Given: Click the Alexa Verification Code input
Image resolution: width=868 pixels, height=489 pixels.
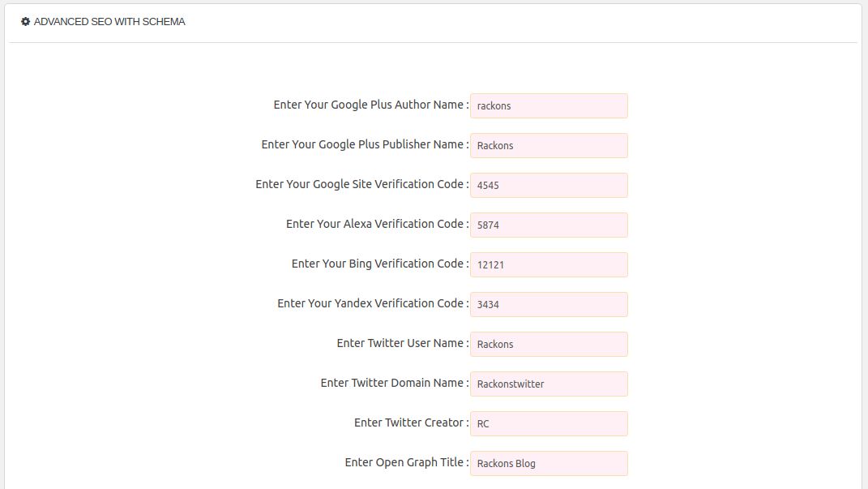Looking at the screenshot, I should point(549,225).
